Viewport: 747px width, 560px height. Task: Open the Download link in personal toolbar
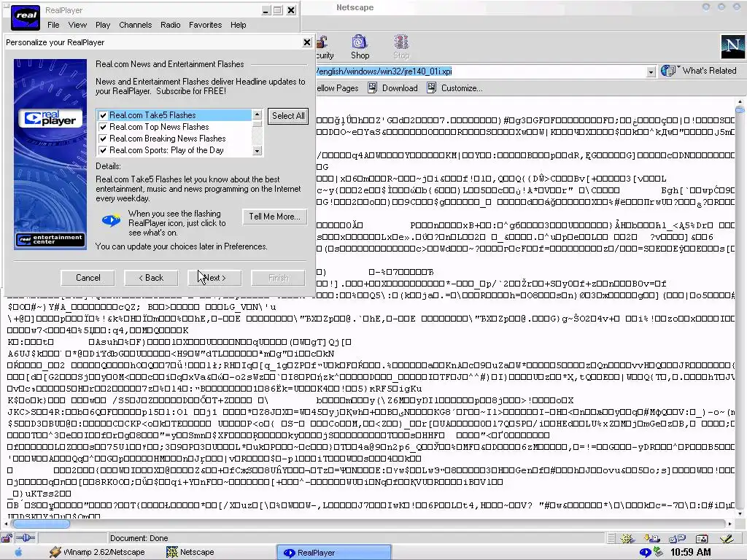(x=400, y=88)
